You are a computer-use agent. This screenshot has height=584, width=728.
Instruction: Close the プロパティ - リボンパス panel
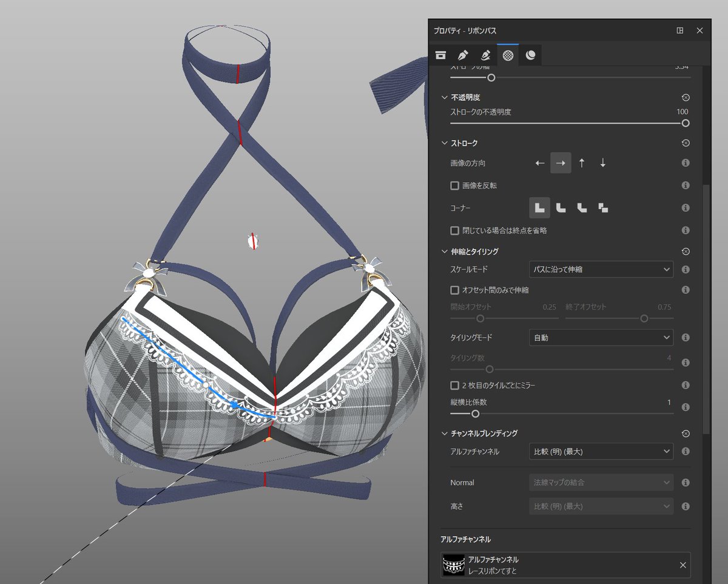point(699,30)
